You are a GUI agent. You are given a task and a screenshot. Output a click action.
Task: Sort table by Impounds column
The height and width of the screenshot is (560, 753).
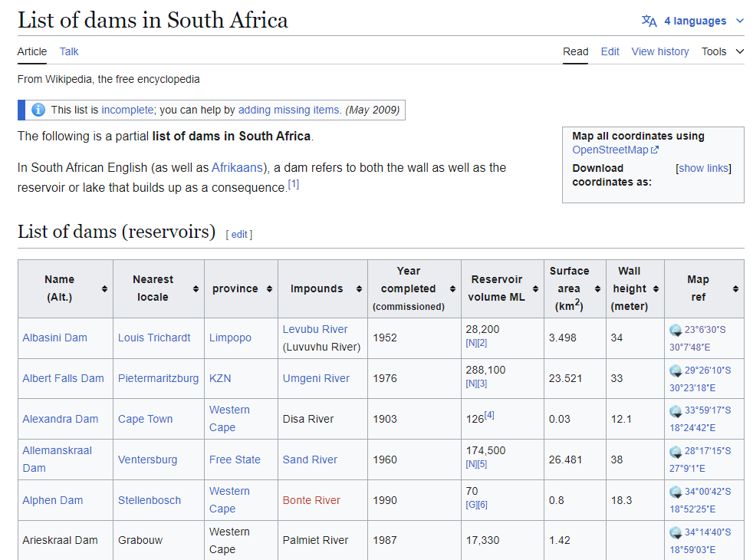pos(359,288)
